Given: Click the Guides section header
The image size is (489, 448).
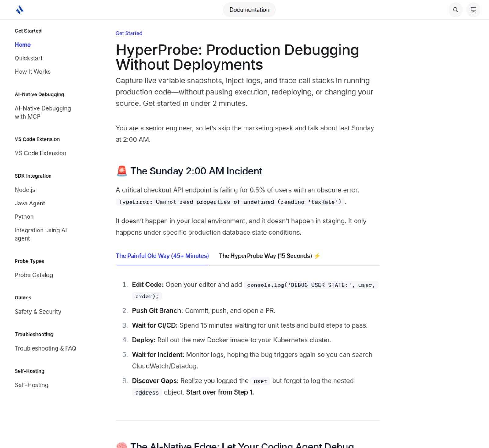Looking at the screenshot, I should pos(23,298).
